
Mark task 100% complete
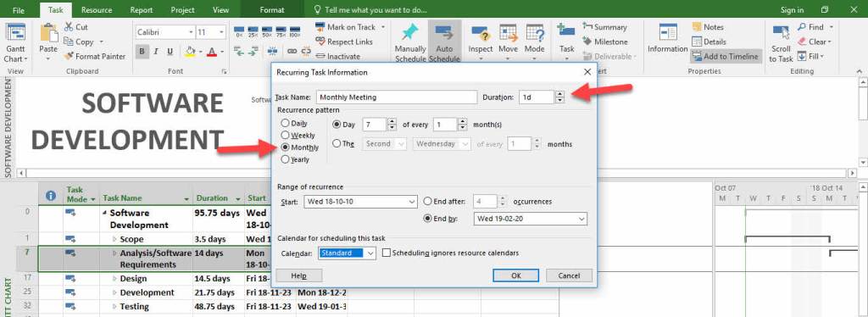pyautogui.click(x=294, y=31)
